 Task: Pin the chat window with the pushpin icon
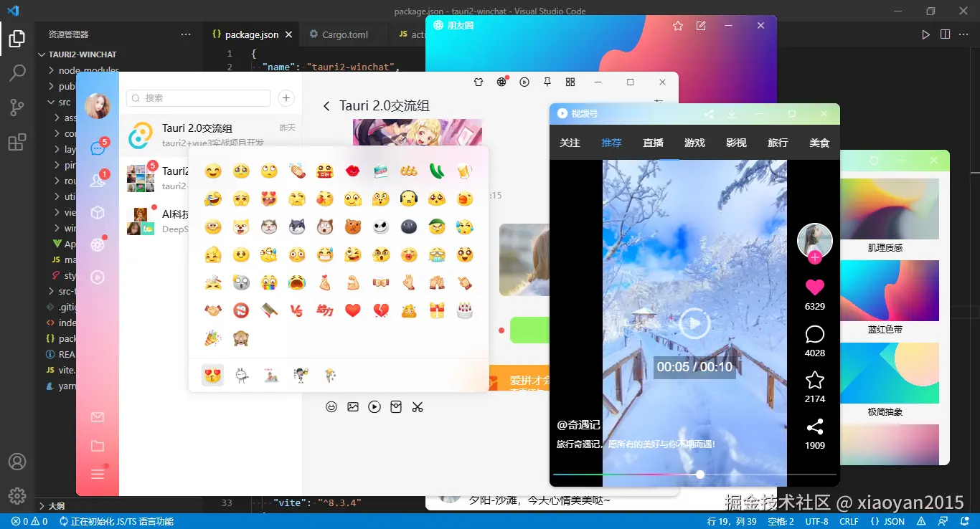tap(547, 82)
